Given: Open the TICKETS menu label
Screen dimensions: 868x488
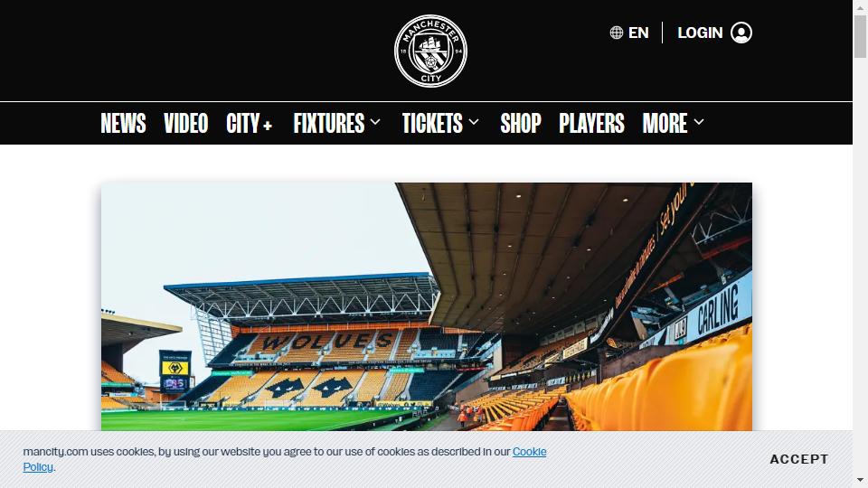Looking at the screenshot, I should 432,123.
